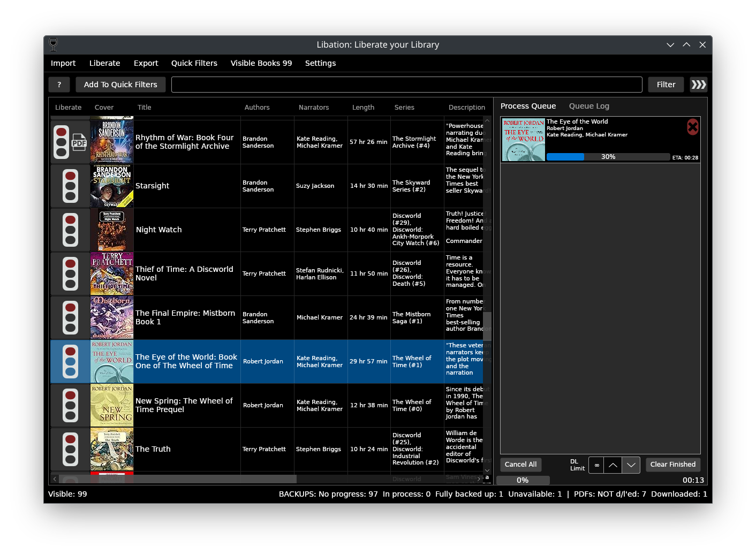Decrease the download limit with down arrow
The image size is (756, 555).
point(631,465)
